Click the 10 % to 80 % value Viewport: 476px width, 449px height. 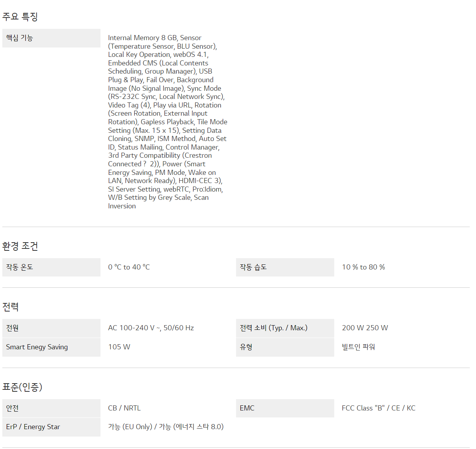point(363,267)
